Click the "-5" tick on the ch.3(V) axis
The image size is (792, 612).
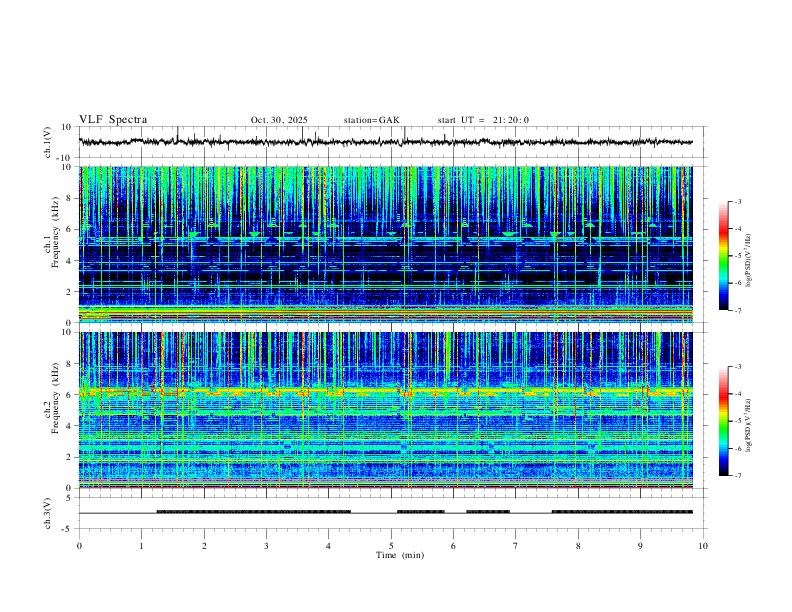tap(68, 529)
